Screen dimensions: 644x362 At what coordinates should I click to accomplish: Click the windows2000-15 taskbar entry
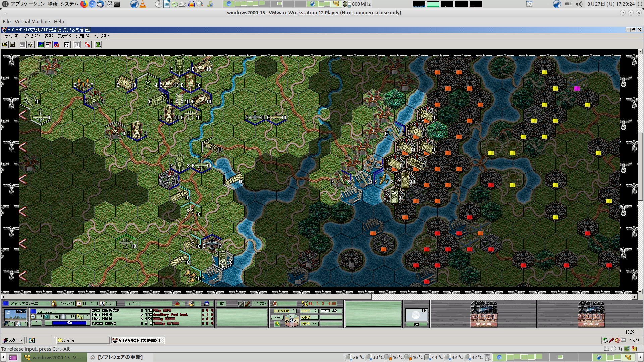click(54, 357)
